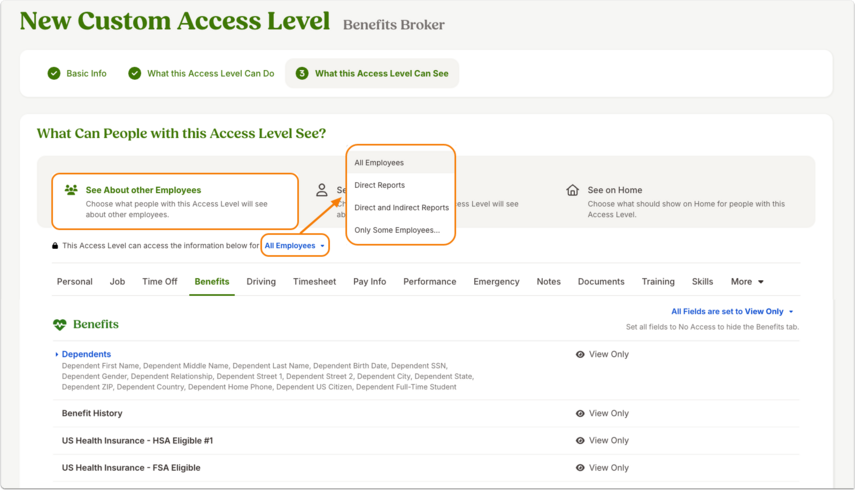Screen dimensions: 855x490
Task: Toggle eye icon for US Health Insurance FSA Eligible
Action: point(580,468)
